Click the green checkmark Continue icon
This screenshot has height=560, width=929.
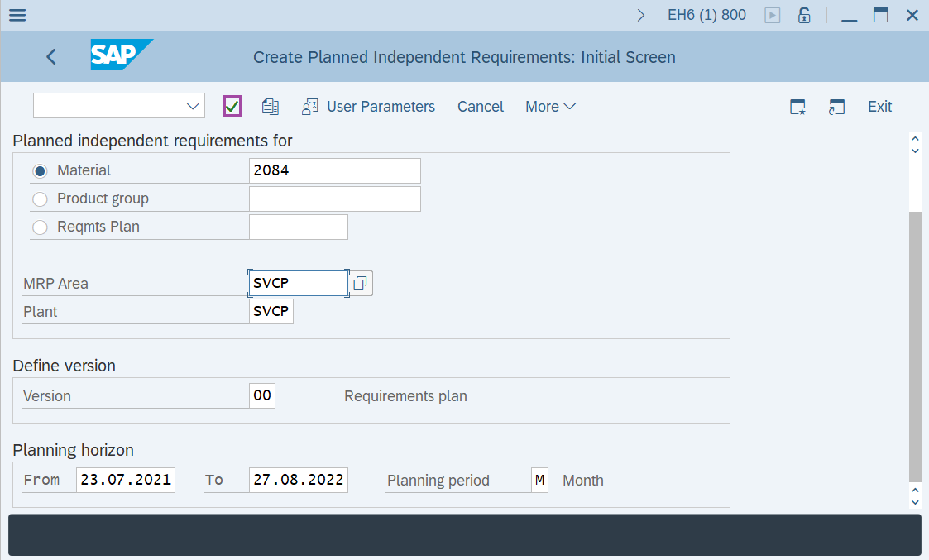(232, 106)
